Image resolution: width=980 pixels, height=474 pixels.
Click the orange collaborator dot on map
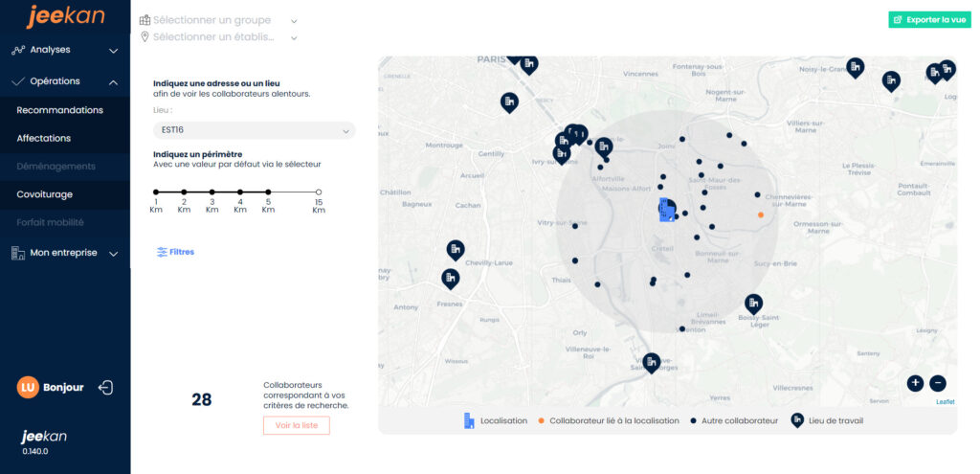point(761,214)
